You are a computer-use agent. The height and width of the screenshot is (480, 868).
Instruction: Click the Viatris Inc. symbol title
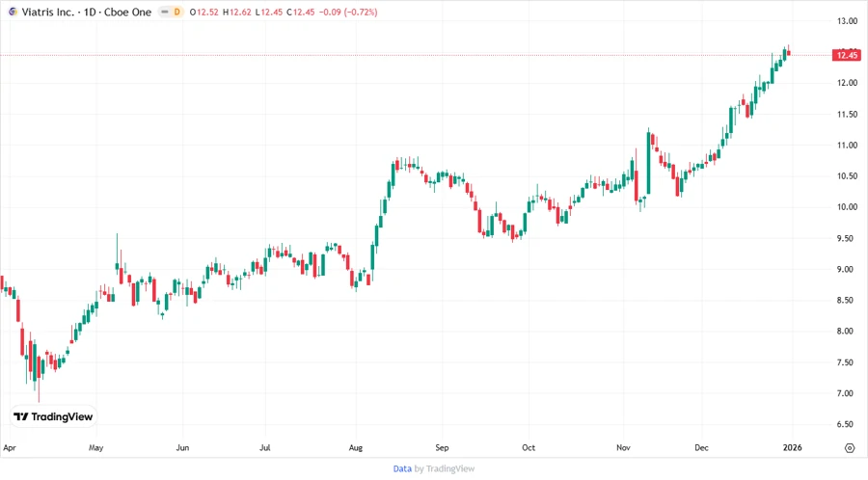[x=47, y=12]
